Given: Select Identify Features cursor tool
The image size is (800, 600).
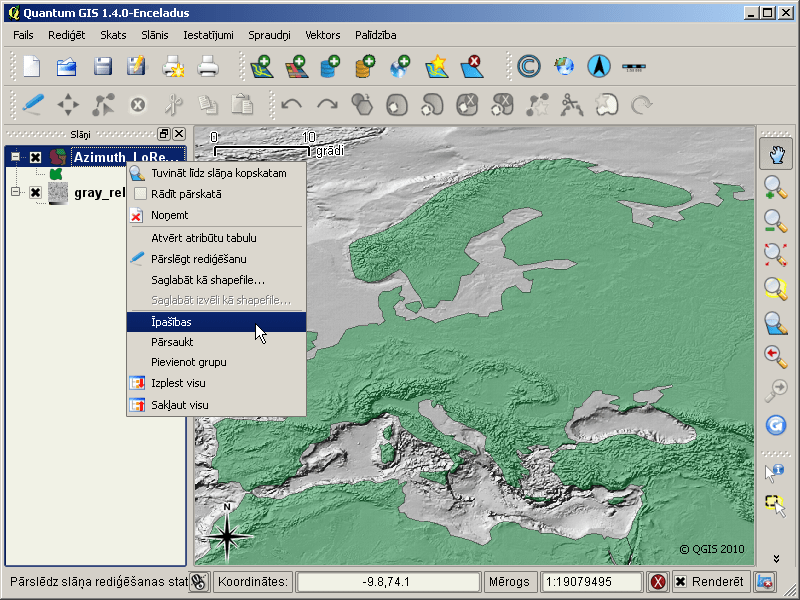Looking at the screenshot, I should 775,472.
